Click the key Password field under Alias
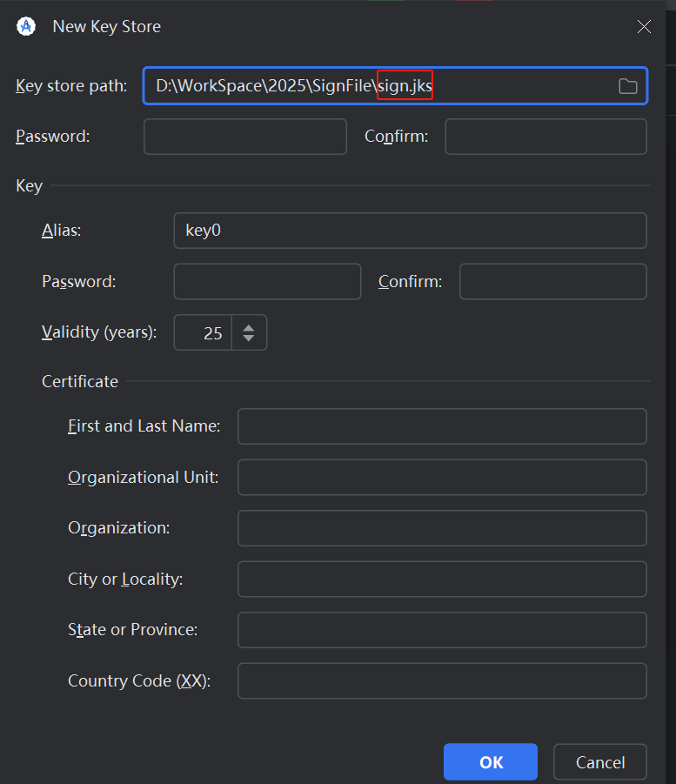676x784 pixels. point(267,282)
